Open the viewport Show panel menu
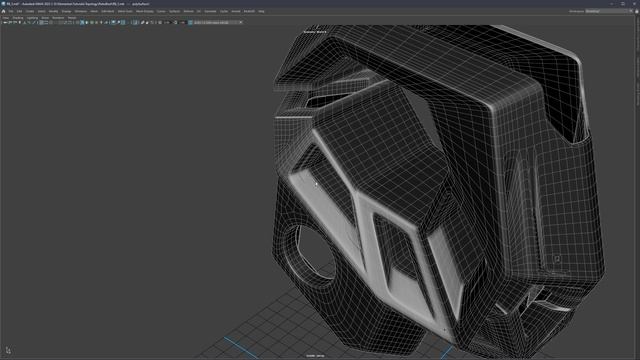 pos(45,18)
